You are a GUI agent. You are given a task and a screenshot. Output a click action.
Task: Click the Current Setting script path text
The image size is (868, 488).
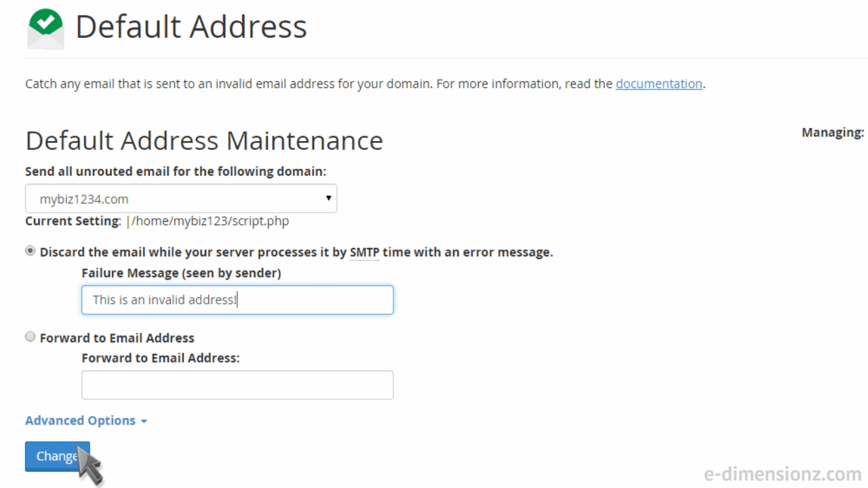208,221
